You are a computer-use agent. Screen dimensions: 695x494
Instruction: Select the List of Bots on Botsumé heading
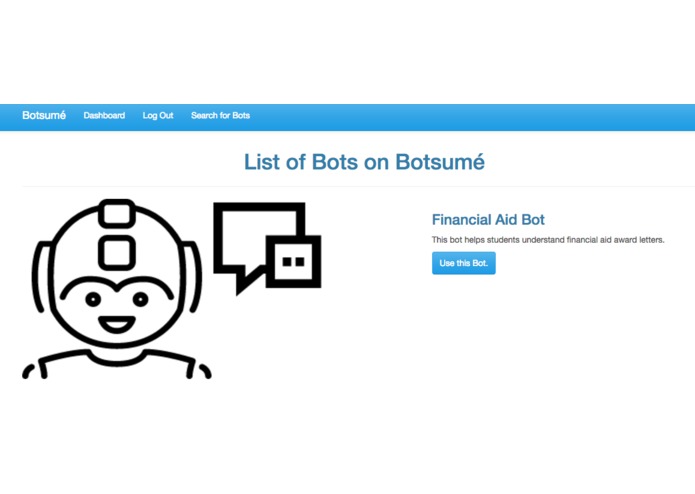[x=364, y=162]
